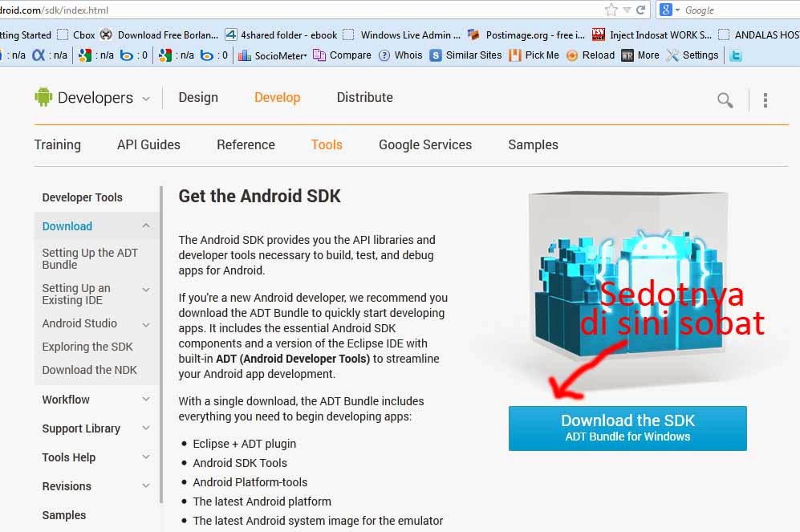Open the Distribute section
This screenshot has height=532, width=800.
pos(364,97)
